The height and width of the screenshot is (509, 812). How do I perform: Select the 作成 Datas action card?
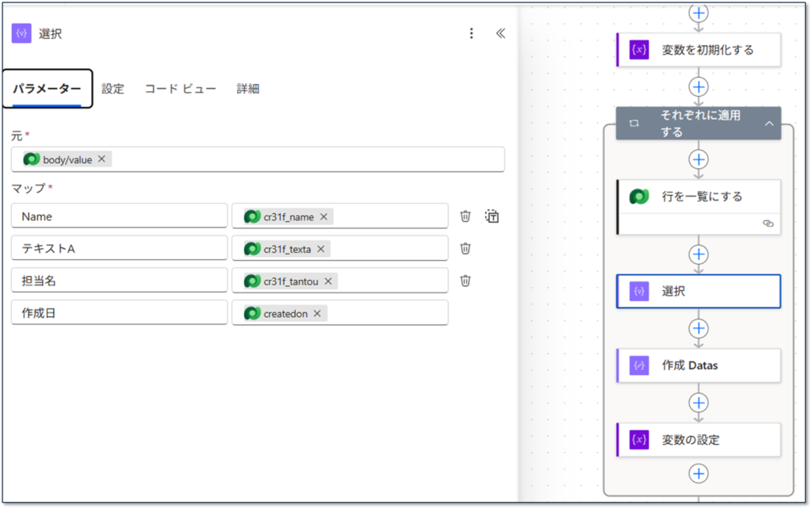[699, 365]
